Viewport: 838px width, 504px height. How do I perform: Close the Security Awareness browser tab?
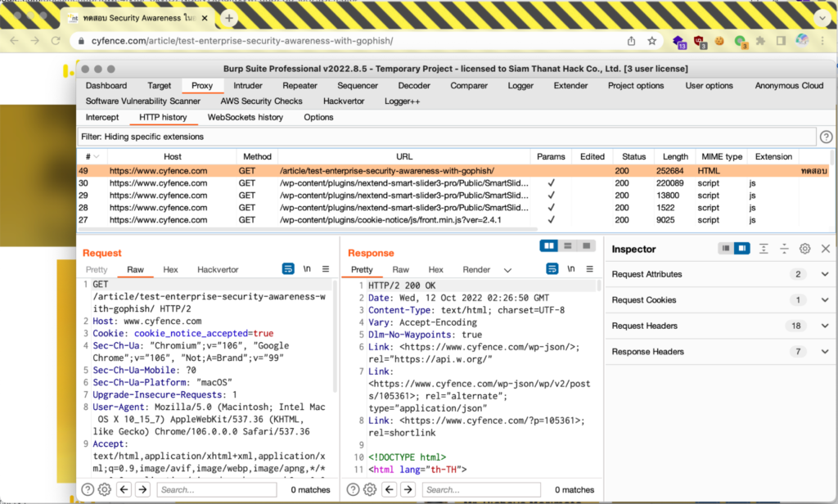pyautogui.click(x=205, y=18)
